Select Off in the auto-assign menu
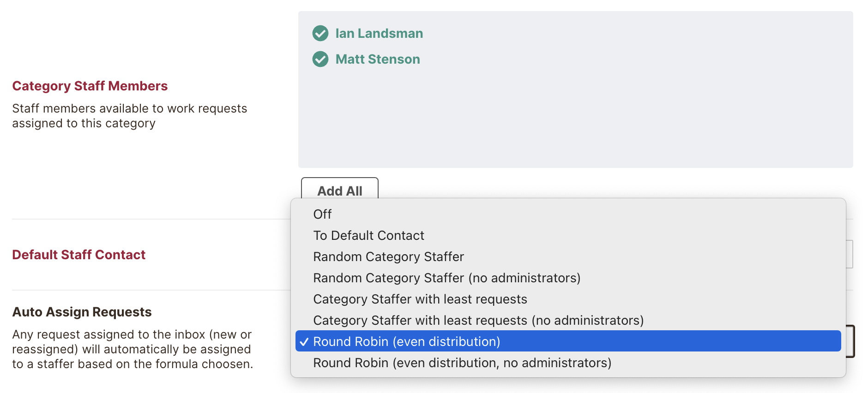This screenshot has width=868, height=393. point(322,214)
